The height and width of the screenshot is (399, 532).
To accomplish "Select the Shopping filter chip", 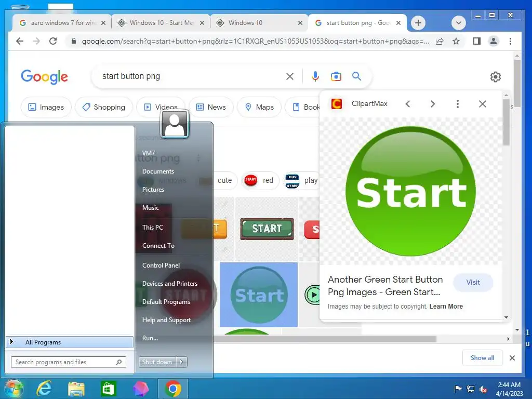I will (104, 107).
